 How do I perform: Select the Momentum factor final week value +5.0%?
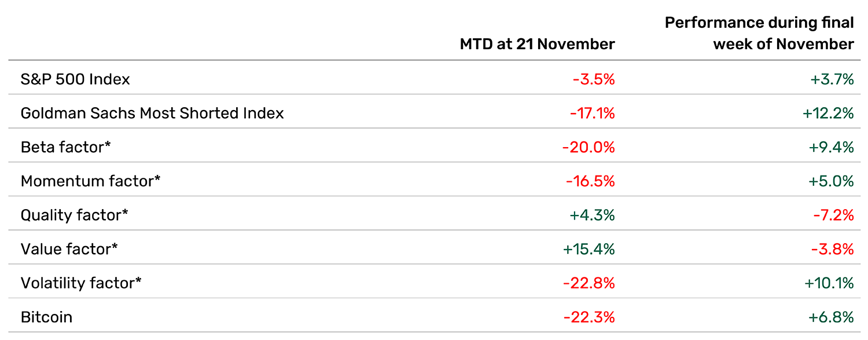pyautogui.click(x=831, y=181)
